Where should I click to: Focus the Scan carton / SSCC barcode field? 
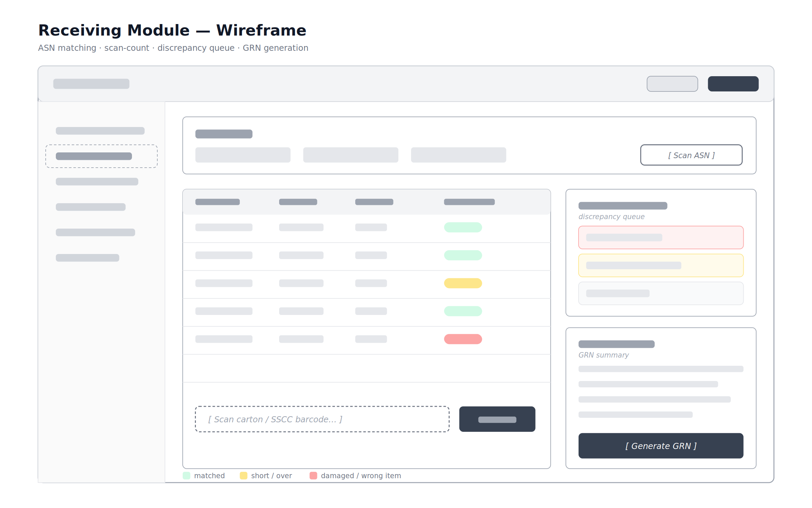click(x=322, y=419)
